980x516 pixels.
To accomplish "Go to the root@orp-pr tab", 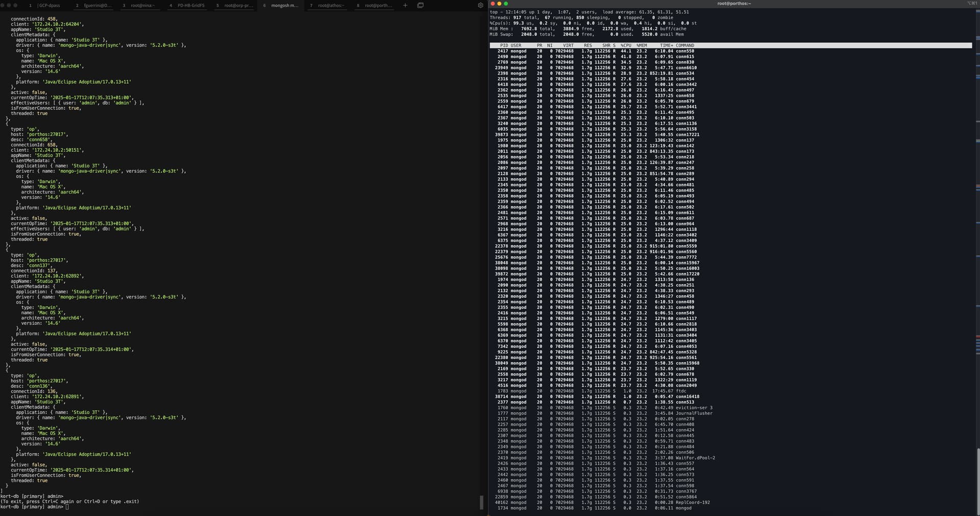I will tap(237, 5).
